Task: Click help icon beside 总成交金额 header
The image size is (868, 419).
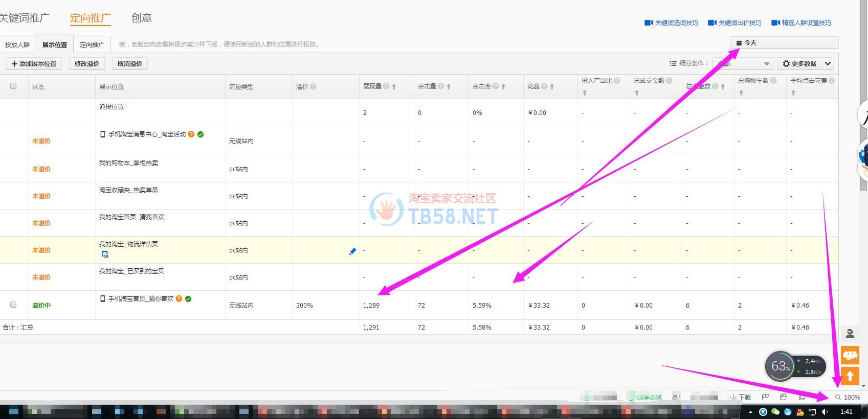Action: (x=669, y=81)
